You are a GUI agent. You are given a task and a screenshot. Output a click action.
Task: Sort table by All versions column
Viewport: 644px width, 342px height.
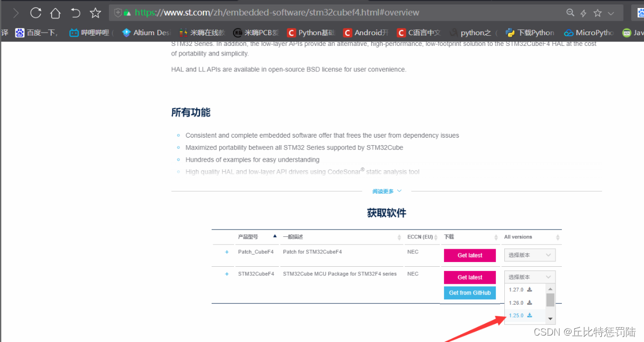(532, 236)
